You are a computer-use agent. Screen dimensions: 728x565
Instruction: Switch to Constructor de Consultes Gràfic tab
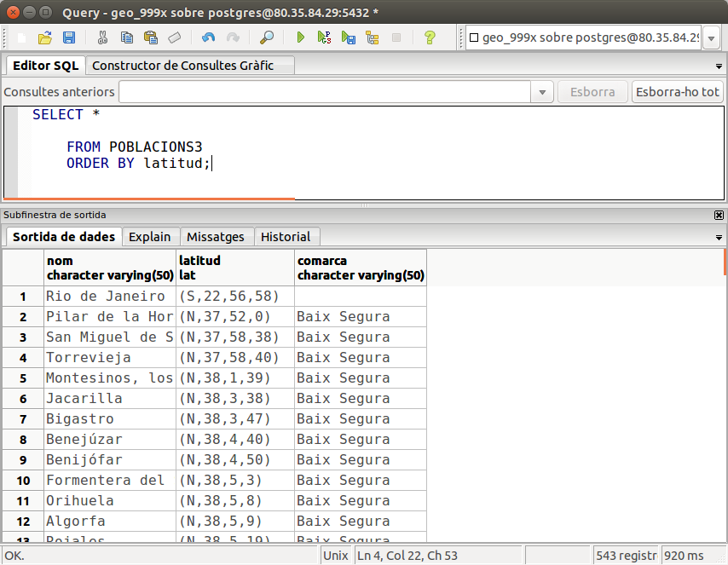tap(182, 66)
